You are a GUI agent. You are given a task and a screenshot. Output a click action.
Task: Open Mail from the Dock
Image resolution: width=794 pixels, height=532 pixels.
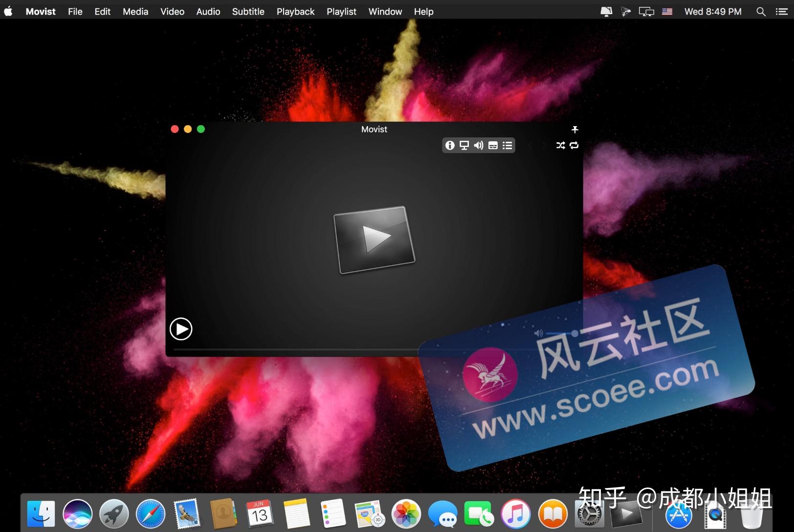[x=187, y=513]
